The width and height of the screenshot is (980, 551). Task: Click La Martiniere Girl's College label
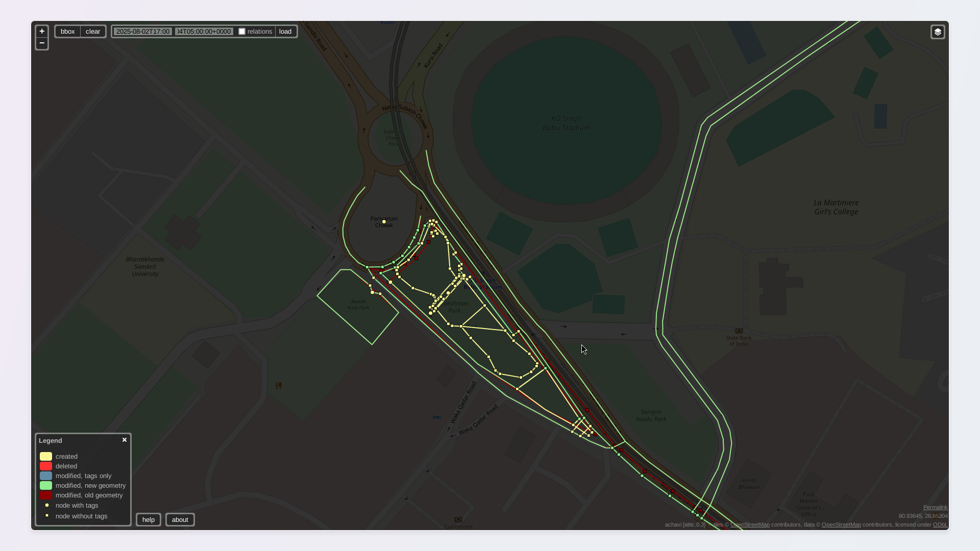pos(836,207)
